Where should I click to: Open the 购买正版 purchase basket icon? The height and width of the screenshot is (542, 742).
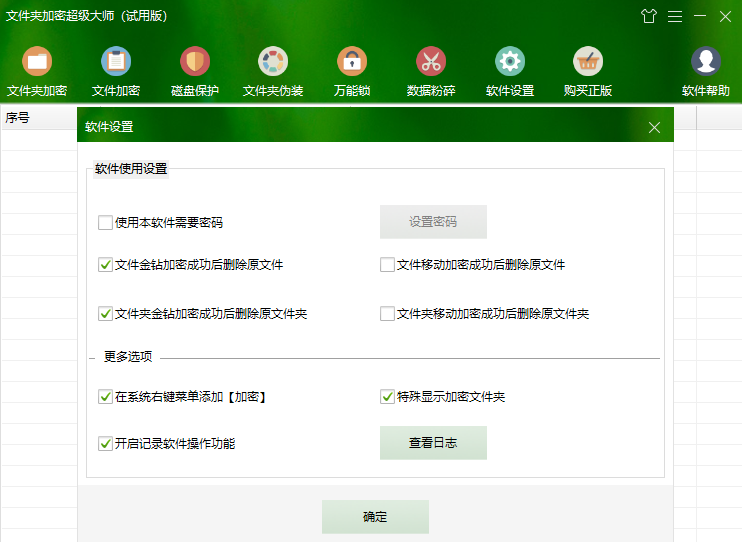tap(588, 62)
